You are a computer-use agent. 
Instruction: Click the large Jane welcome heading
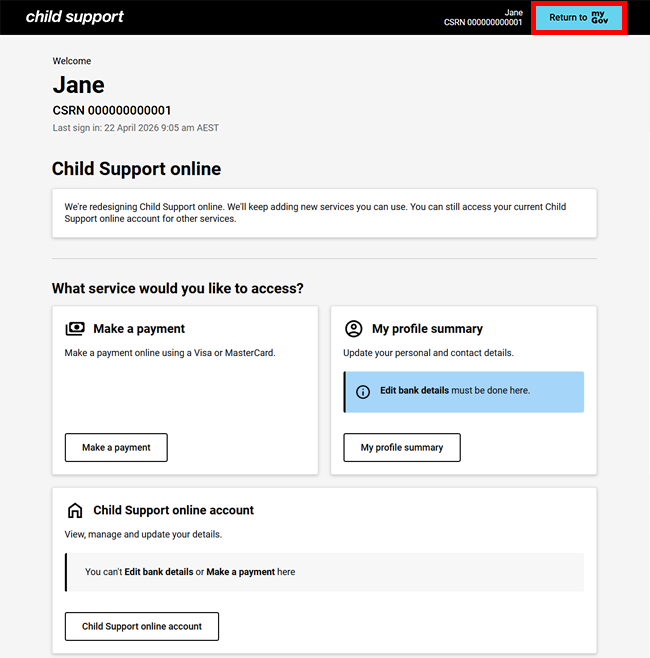(x=78, y=85)
